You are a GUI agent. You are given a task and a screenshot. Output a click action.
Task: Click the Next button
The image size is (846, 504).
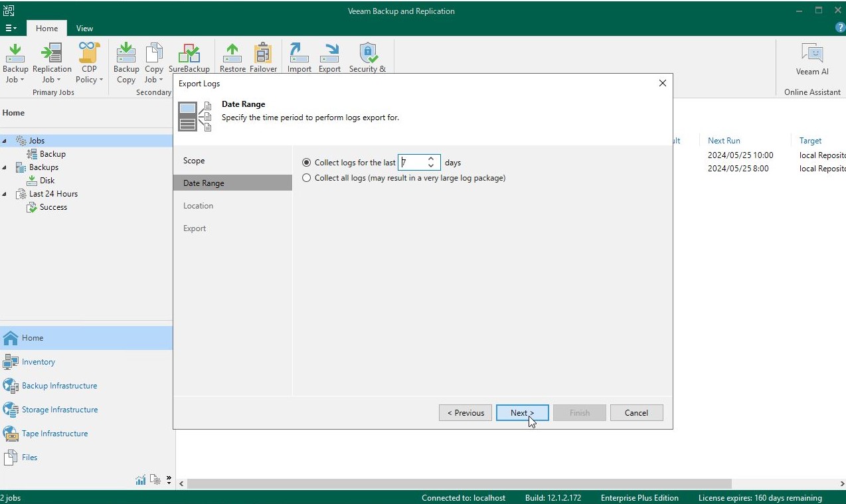pyautogui.click(x=523, y=413)
